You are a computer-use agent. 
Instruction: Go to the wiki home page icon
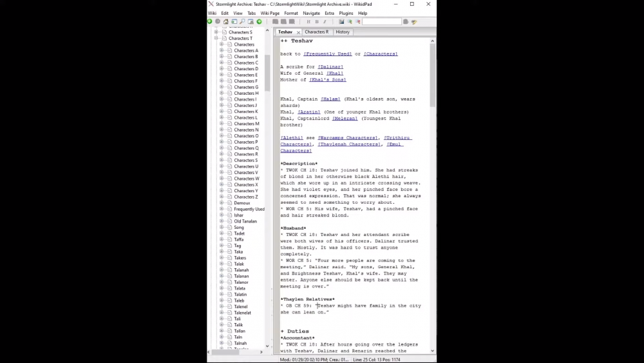coord(226,21)
